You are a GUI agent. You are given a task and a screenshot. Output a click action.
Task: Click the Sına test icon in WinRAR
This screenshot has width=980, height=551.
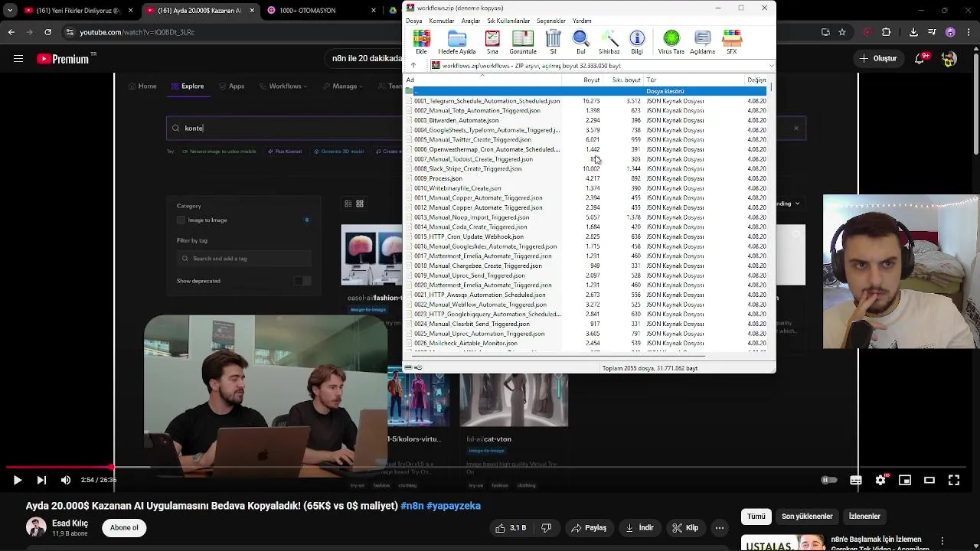tap(492, 41)
